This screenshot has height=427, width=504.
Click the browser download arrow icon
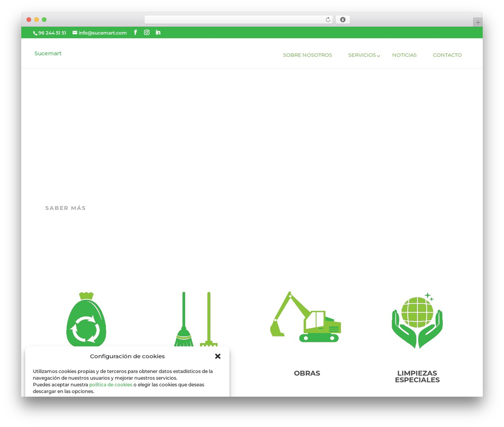(343, 20)
